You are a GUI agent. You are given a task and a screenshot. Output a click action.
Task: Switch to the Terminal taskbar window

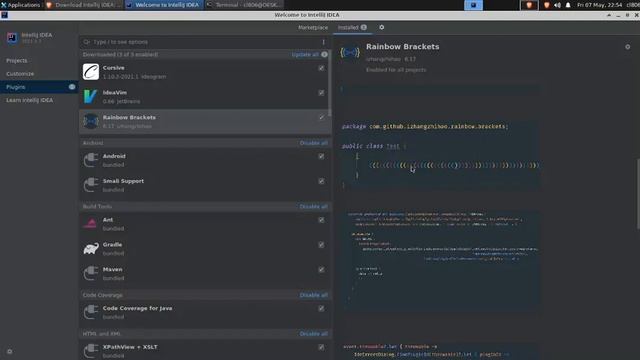point(243,5)
